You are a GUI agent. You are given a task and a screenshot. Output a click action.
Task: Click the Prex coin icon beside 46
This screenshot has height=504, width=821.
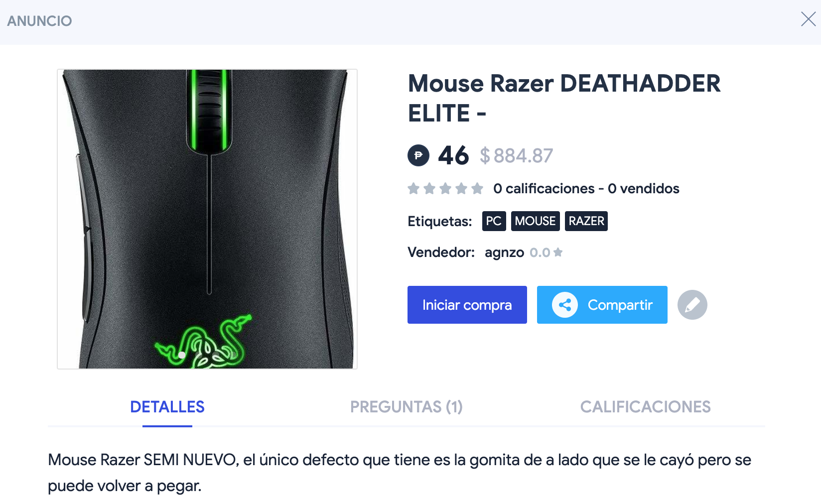(418, 155)
